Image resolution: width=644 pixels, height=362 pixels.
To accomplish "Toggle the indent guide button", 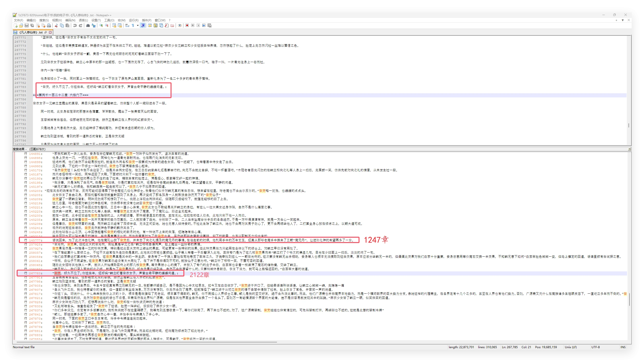I will (x=143, y=25).
